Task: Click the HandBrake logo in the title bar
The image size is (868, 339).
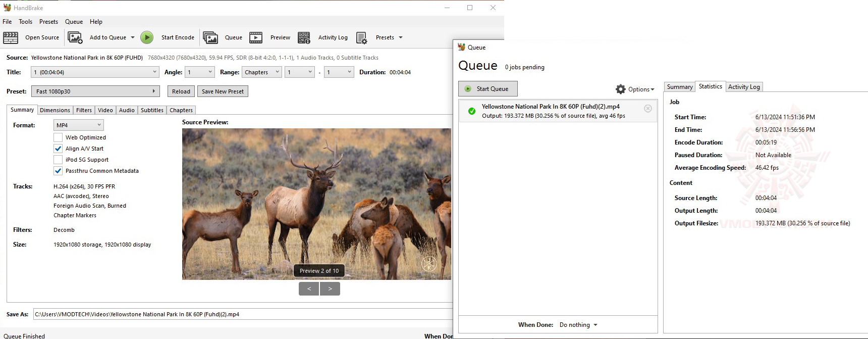Action: pos(7,8)
